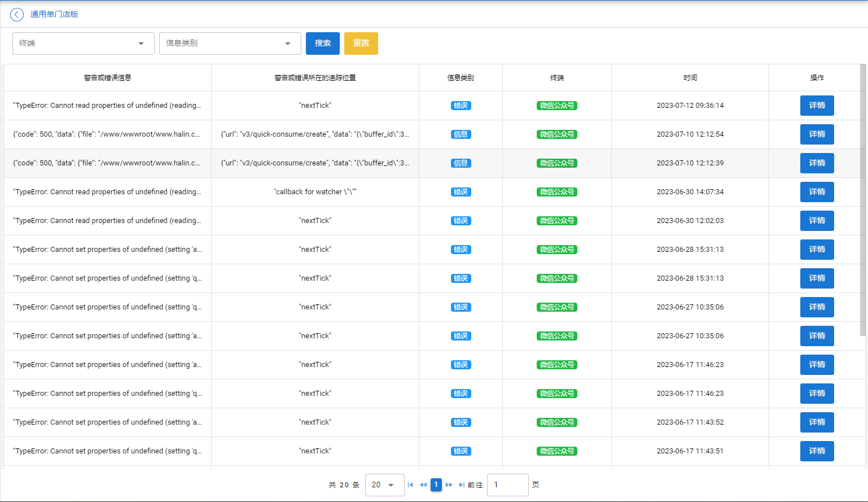This screenshot has width=868, height=502.
Task: Click the 信息类别 column header
Action: point(461,78)
